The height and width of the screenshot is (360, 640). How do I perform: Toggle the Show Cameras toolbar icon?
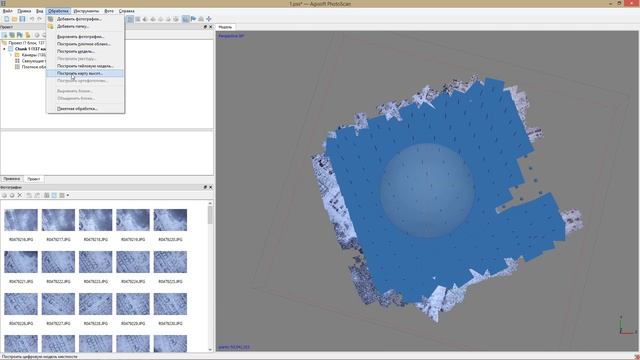pos(186,19)
